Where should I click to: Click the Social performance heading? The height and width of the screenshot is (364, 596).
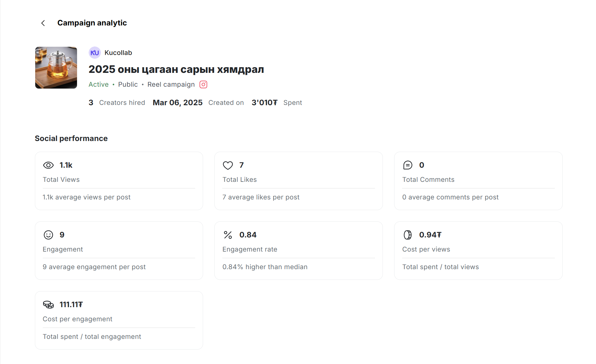tap(71, 139)
